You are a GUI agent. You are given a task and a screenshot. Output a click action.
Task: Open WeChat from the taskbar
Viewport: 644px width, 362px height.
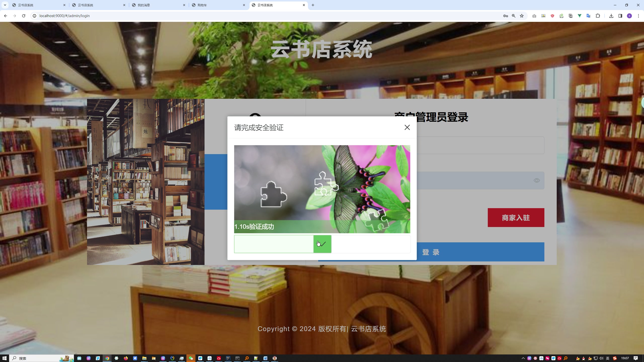pyautogui.click(x=191, y=358)
